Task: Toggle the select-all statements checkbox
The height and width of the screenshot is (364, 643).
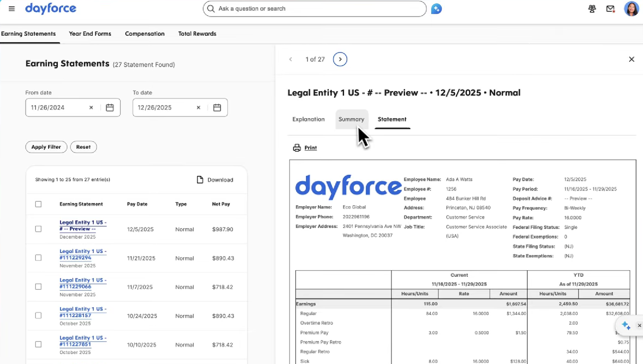Action: 38,204
